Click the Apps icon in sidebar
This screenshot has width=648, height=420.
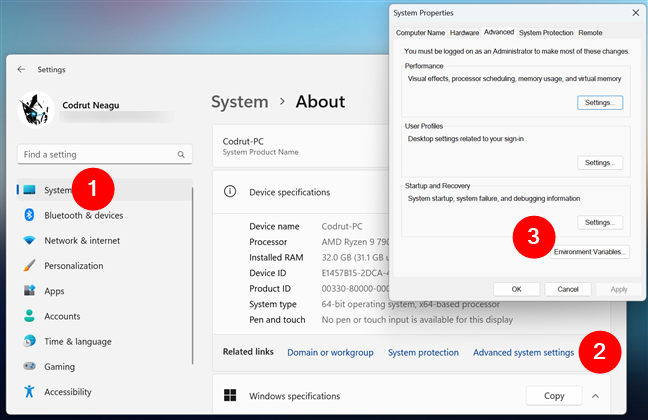coord(29,291)
